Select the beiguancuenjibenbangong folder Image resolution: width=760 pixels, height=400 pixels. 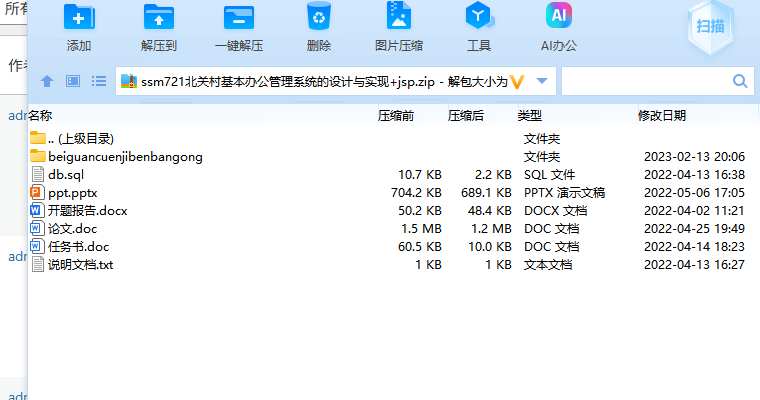tap(125, 156)
